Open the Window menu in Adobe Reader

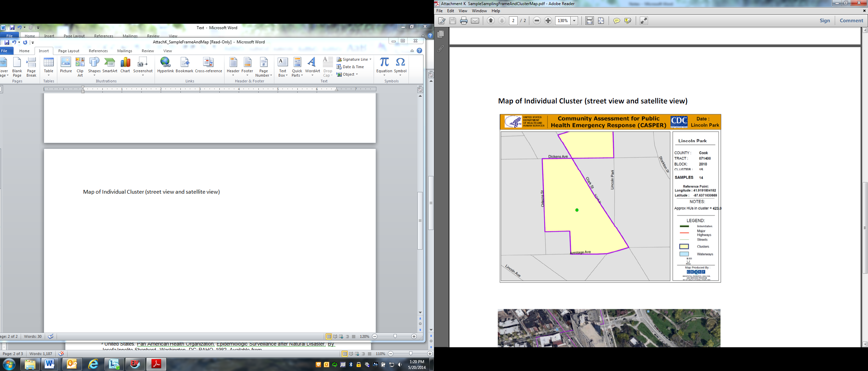pos(479,11)
